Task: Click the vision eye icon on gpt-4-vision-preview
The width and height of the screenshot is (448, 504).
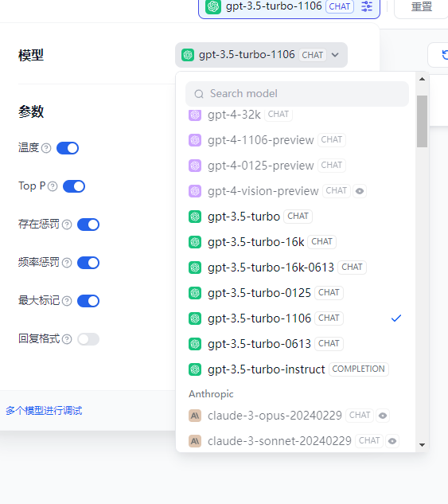Action: tap(360, 191)
